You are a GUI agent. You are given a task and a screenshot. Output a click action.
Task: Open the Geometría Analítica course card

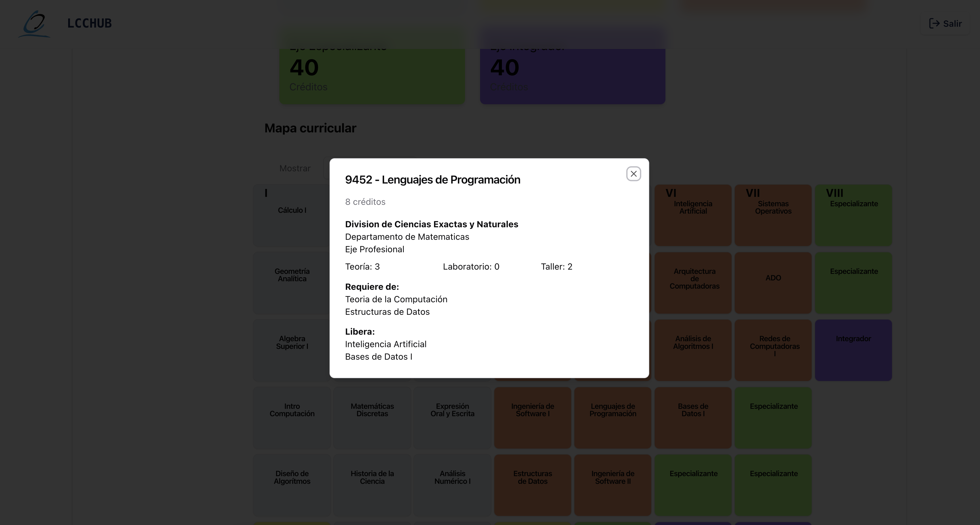[292, 283]
